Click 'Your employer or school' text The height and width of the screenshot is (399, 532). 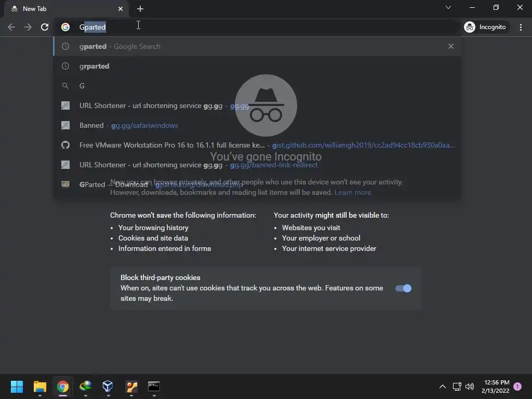pyautogui.click(x=321, y=238)
